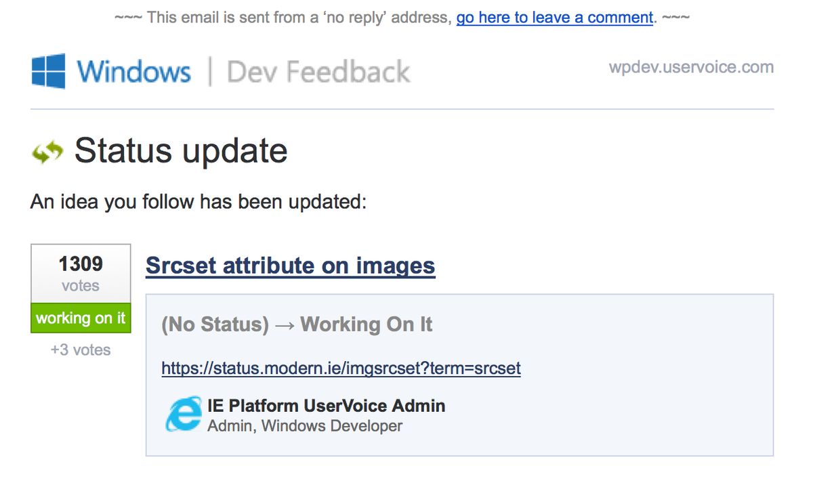Image resolution: width=813 pixels, height=504 pixels.
Task: Select the 'An idea you follow has been updated' text
Action: pyautogui.click(x=198, y=202)
